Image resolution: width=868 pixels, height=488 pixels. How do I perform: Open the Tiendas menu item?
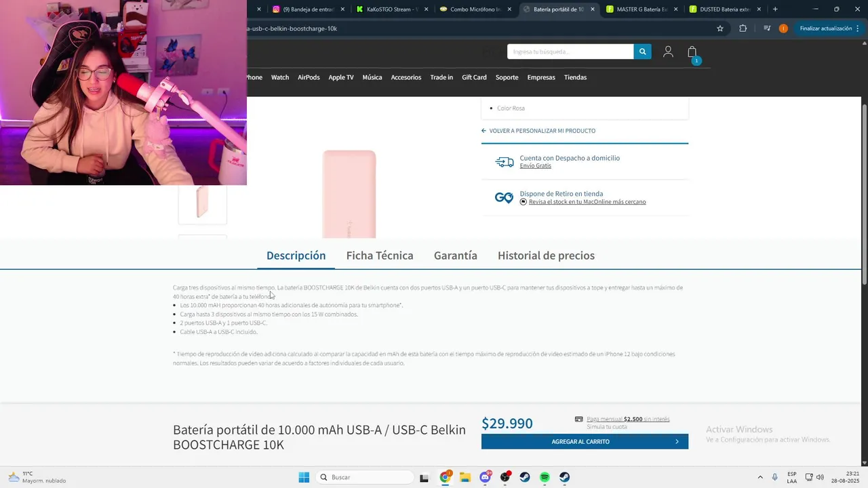point(575,77)
